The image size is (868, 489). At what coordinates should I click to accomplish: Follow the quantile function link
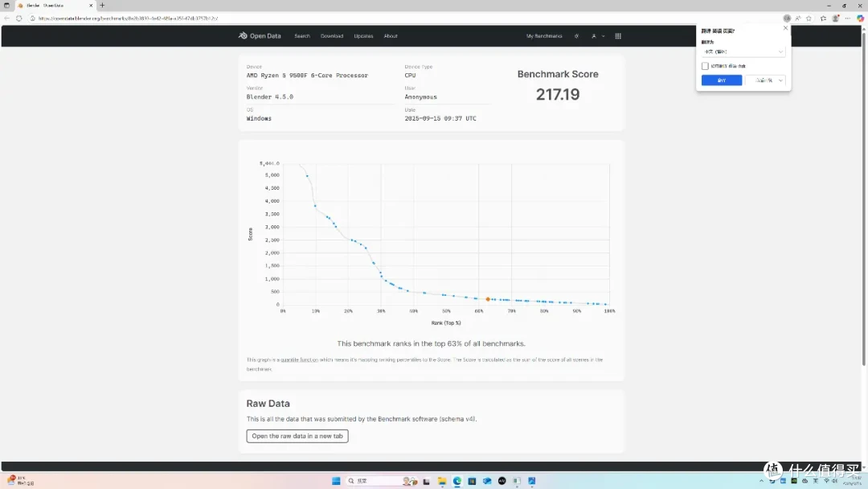(299, 360)
